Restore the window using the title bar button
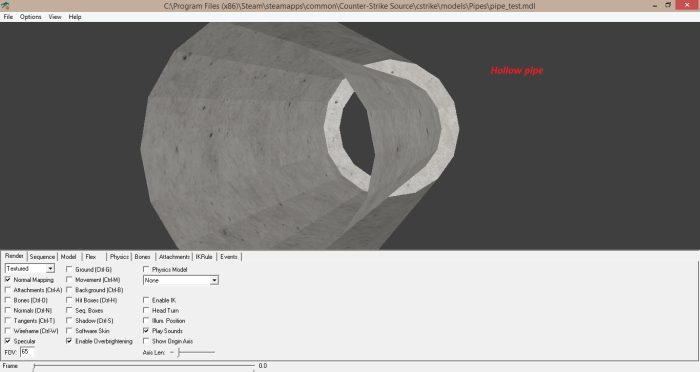Screen dimensions: 700x372 [x=668, y=5]
